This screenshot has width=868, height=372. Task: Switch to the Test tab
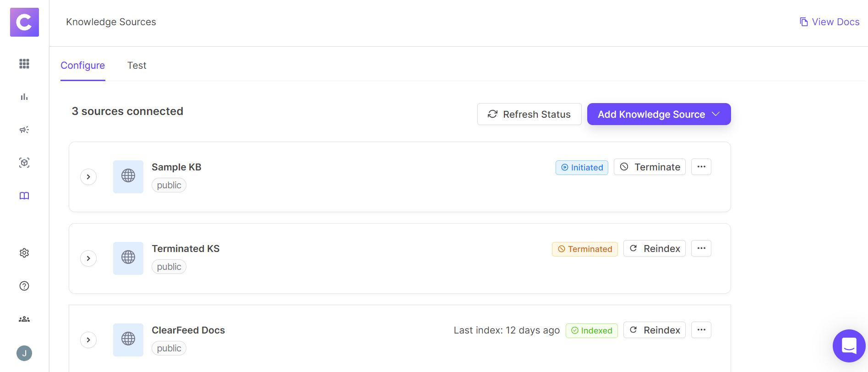(x=136, y=66)
